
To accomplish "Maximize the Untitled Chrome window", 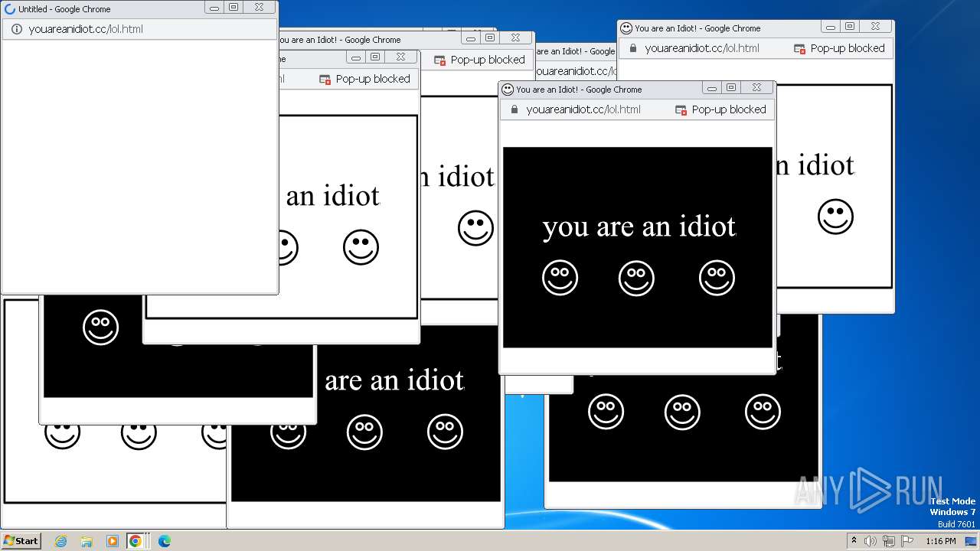I will coord(234,8).
